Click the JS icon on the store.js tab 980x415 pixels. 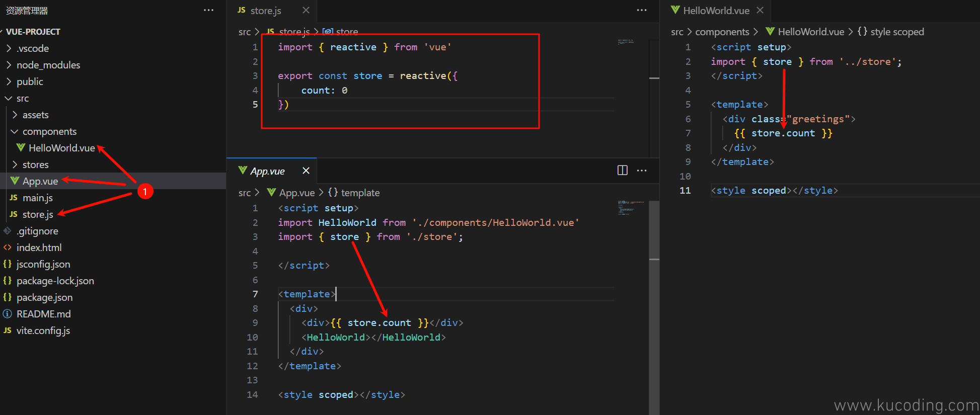point(242,10)
